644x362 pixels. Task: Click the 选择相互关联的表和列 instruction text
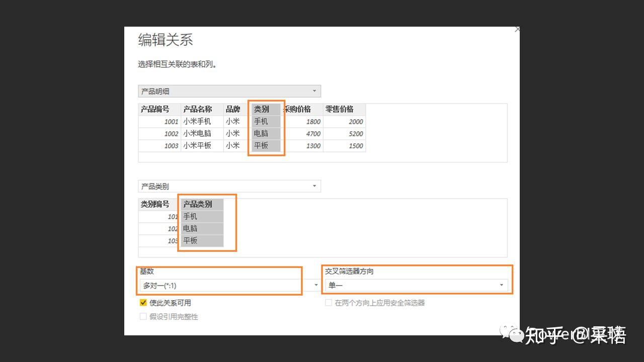pos(178,64)
